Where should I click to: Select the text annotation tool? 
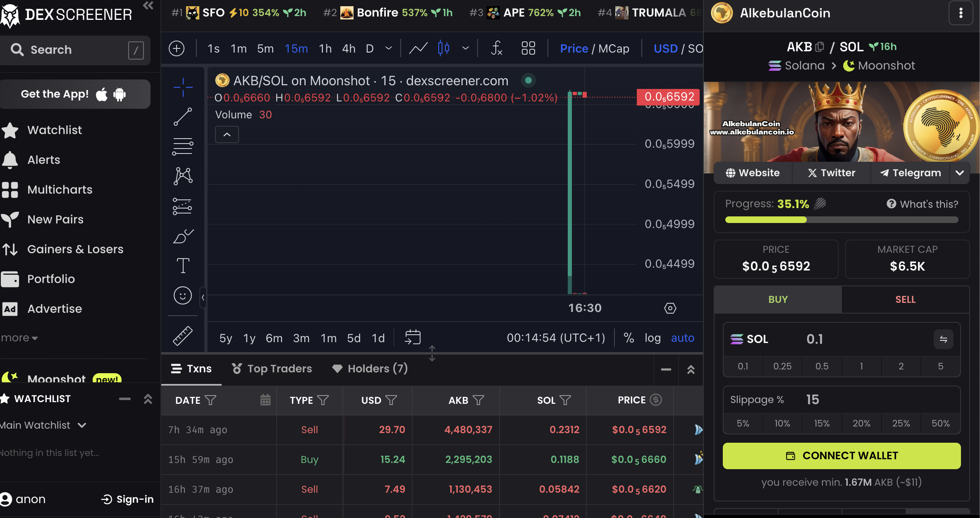[183, 266]
